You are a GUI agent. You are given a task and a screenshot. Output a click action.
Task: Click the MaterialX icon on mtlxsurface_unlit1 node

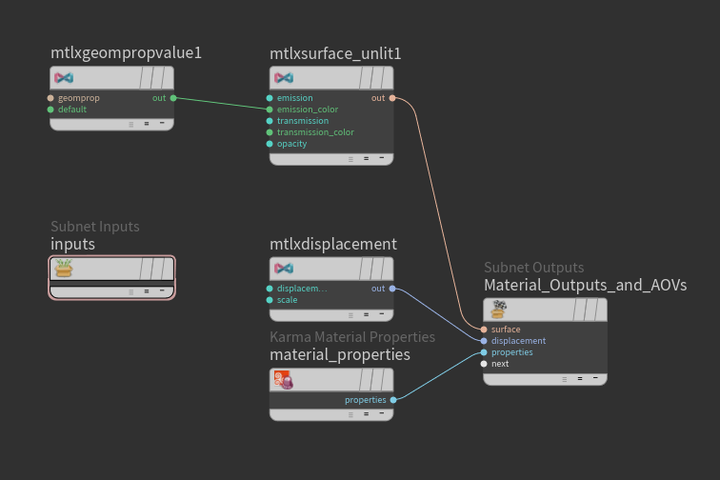point(284,78)
